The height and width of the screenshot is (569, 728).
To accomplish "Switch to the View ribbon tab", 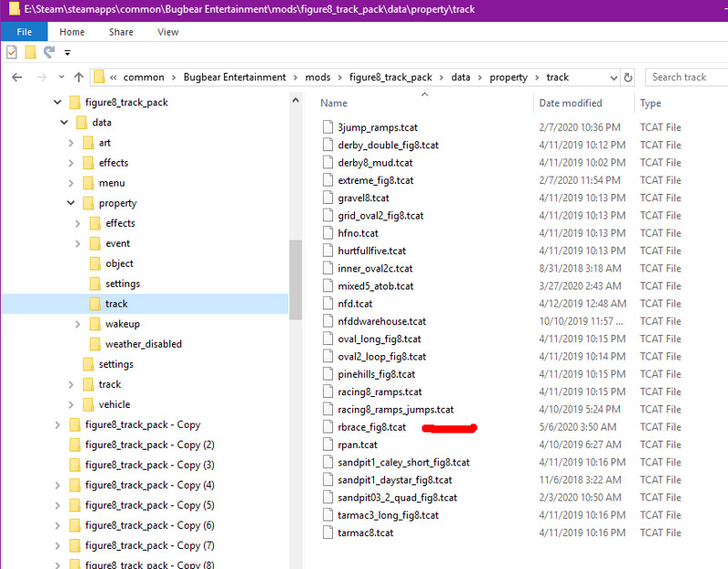I will coord(168,32).
